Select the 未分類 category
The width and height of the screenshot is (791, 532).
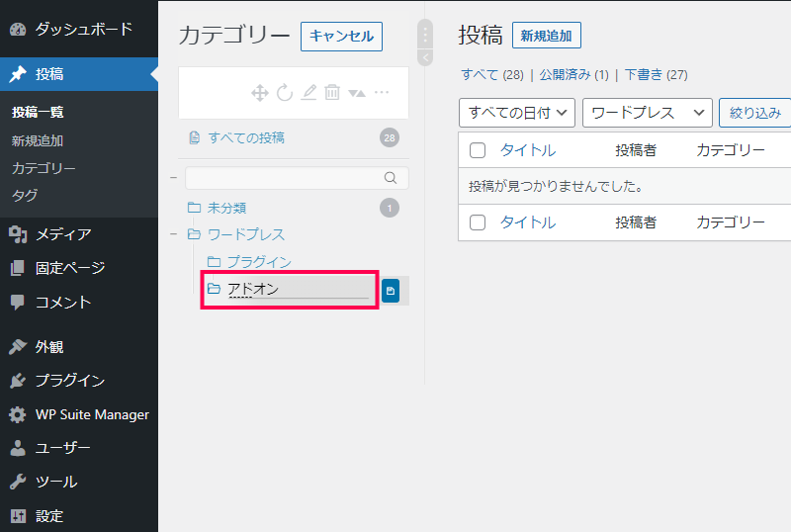coord(227,208)
